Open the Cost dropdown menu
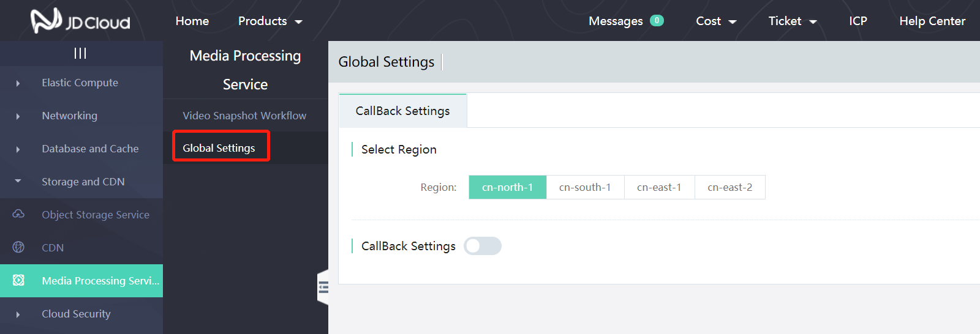 pos(715,21)
